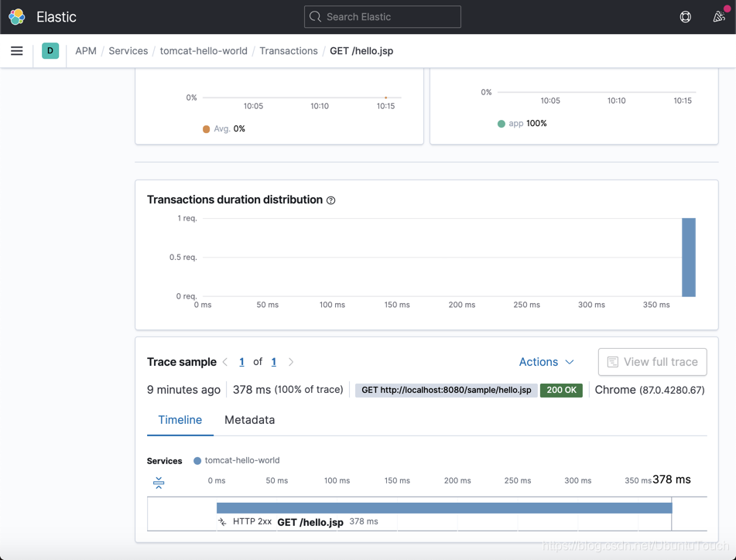Select the histogram bar near 350 ms
This screenshot has width=736, height=560.
coord(689,257)
